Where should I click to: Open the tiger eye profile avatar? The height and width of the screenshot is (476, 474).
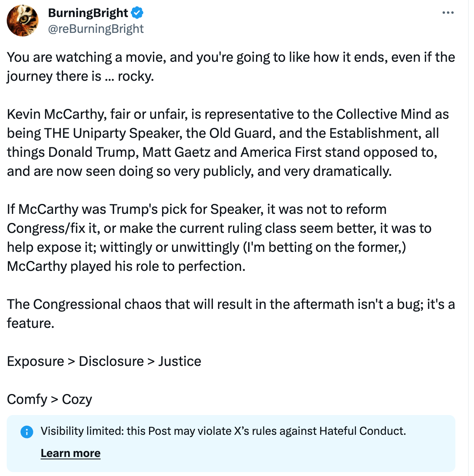23,21
